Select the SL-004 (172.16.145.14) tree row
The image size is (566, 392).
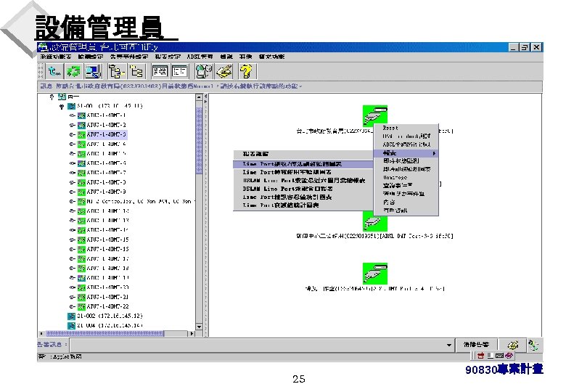(x=110, y=326)
